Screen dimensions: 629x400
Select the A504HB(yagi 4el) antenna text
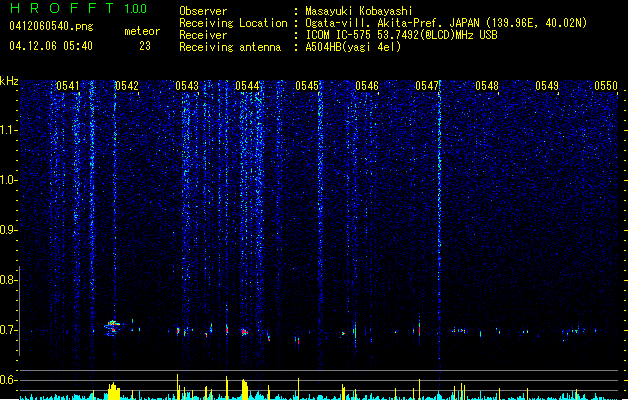click(353, 47)
